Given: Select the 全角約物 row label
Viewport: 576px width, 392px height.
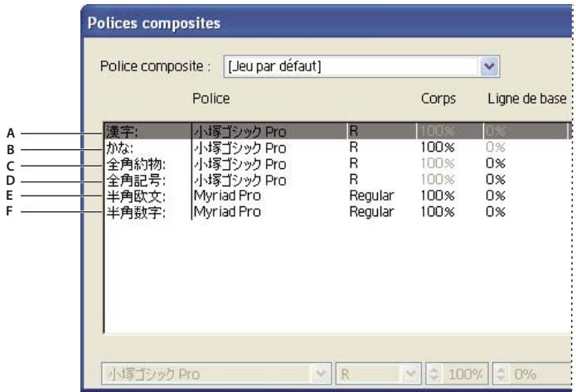Looking at the screenshot, I should [x=136, y=163].
